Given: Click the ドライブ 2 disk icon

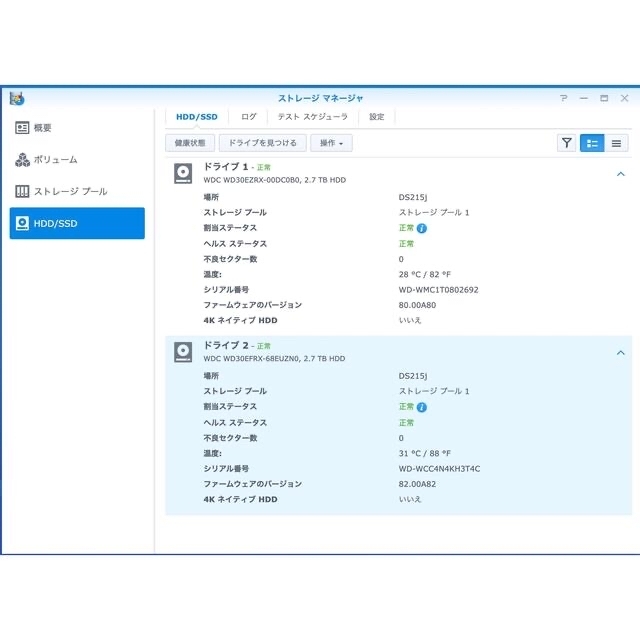Looking at the screenshot, I should [x=183, y=352].
